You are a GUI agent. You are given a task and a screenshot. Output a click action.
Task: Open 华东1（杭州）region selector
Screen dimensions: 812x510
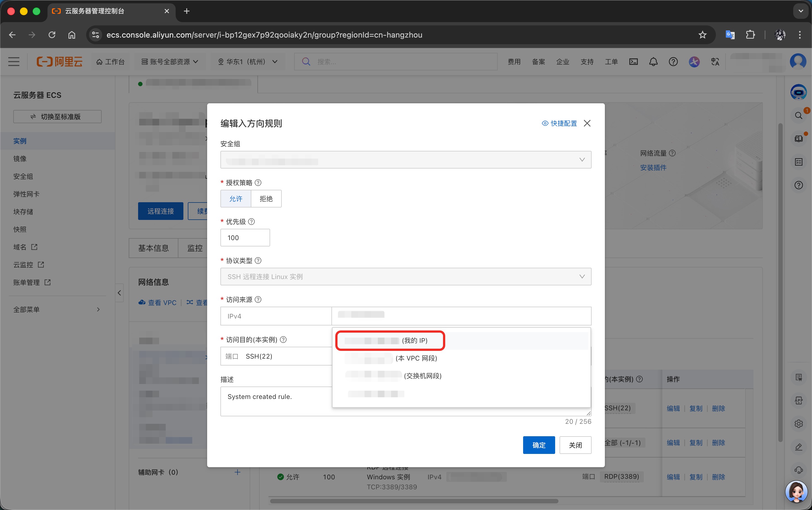[x=247, y=62]
